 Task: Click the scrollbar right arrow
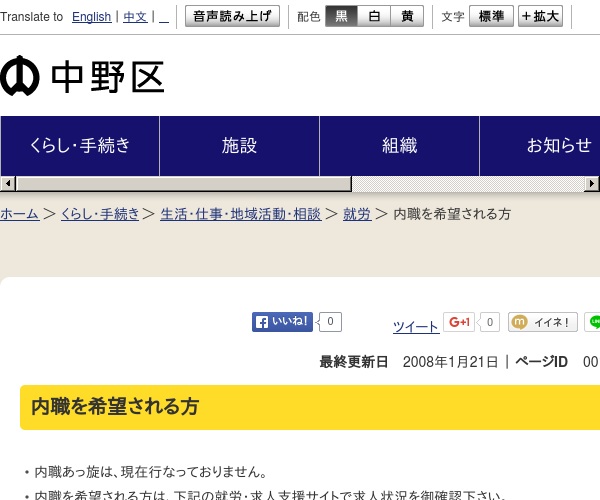[592, 184]
